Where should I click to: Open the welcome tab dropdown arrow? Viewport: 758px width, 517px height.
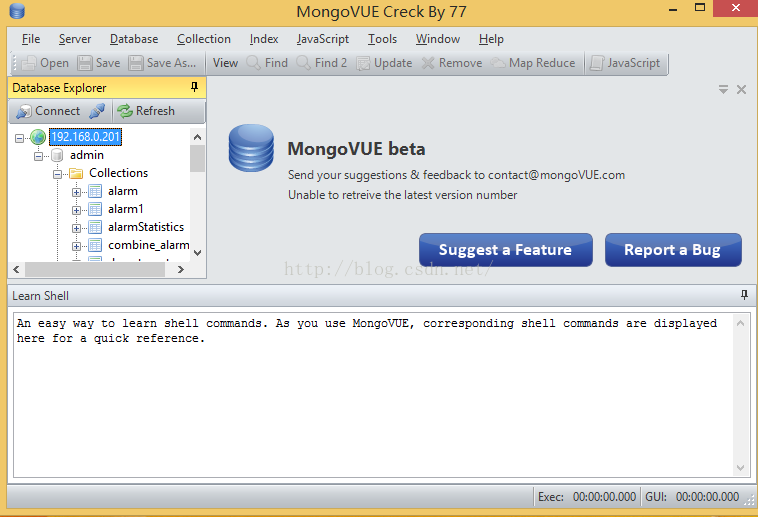(x=723, y=89)
